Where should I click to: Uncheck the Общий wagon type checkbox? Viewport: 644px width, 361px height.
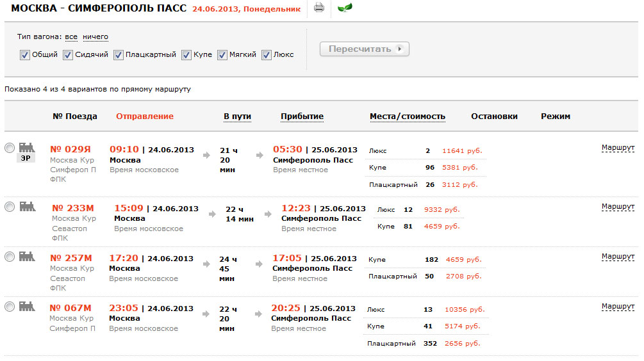(x=25, y=55)
